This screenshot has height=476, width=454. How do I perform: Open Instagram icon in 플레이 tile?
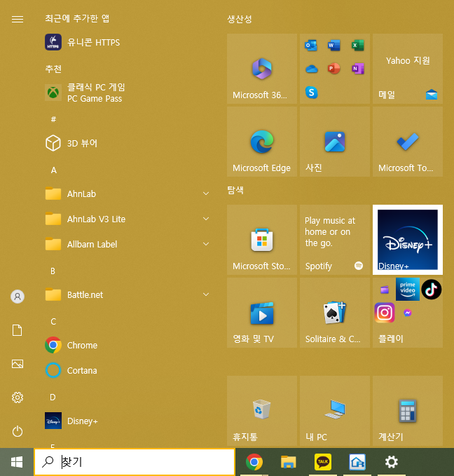pyautogui.click(x=385, y=313)
